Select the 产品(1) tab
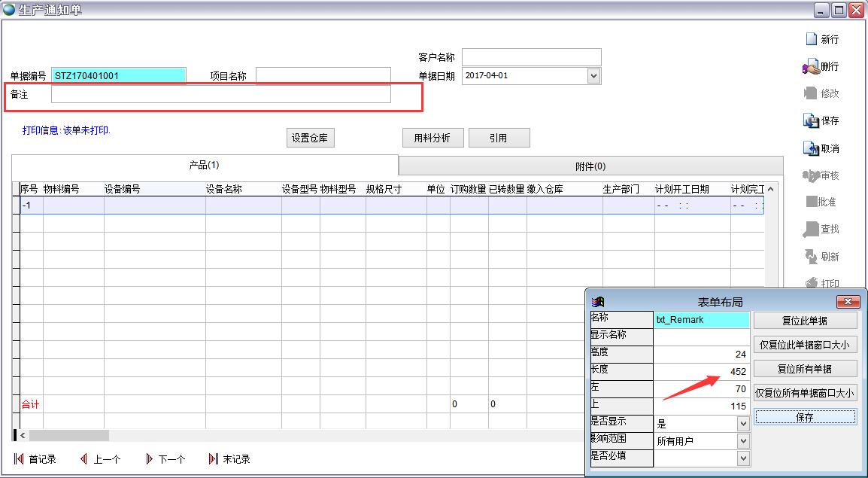This screenshot has height=478, width=868. coord(204,165)
